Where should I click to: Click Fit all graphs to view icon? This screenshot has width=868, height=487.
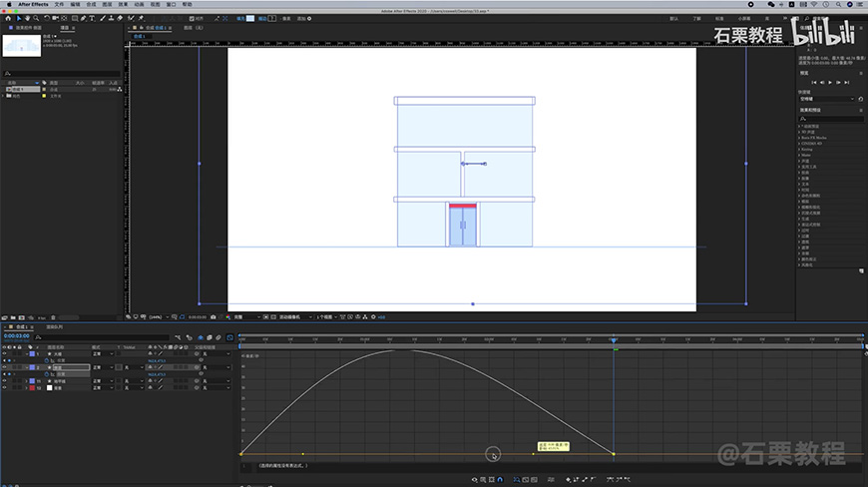click(534, 479)
